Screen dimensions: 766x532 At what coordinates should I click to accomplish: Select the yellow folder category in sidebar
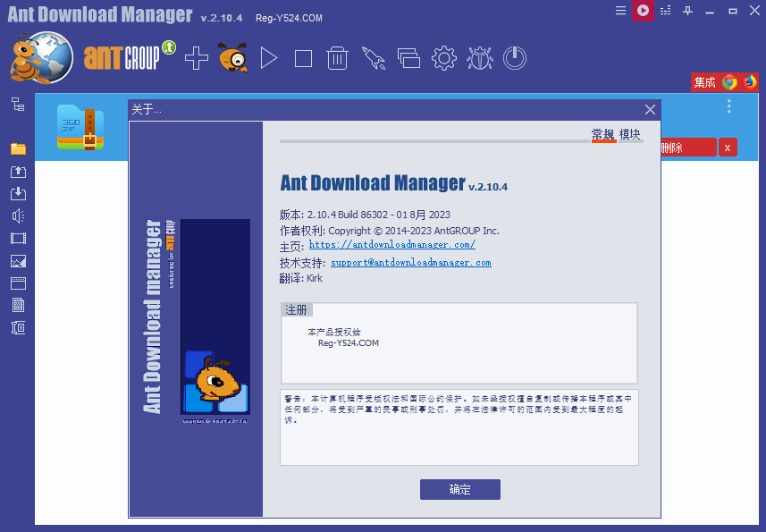click(18, 148)
